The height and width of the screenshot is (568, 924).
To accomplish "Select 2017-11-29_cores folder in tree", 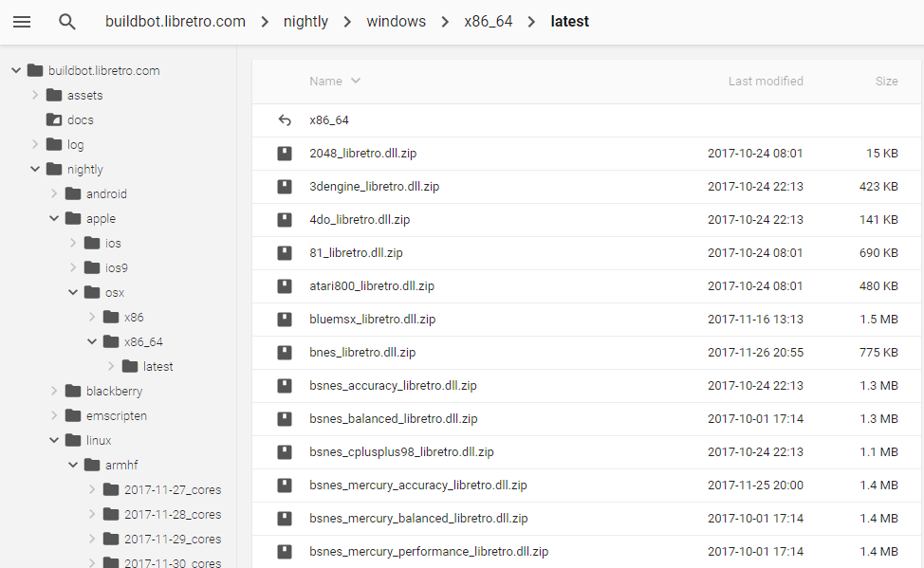I will point(173,540).
